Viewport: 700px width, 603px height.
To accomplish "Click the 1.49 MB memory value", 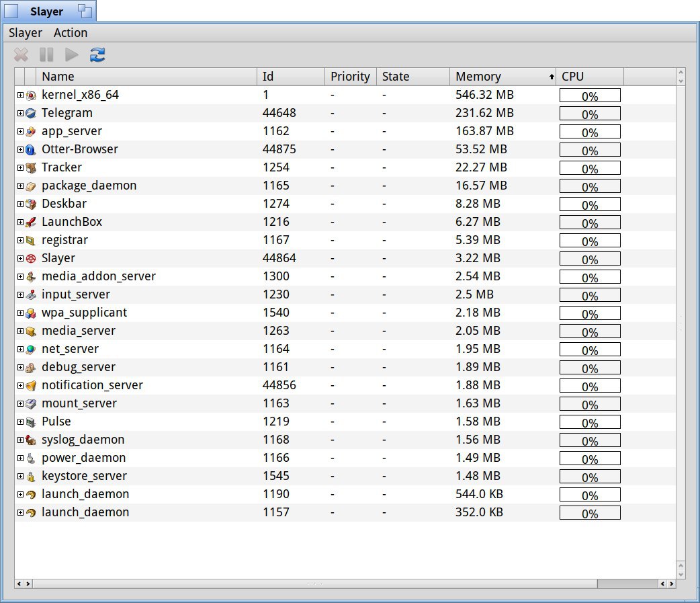I will 478,458.
